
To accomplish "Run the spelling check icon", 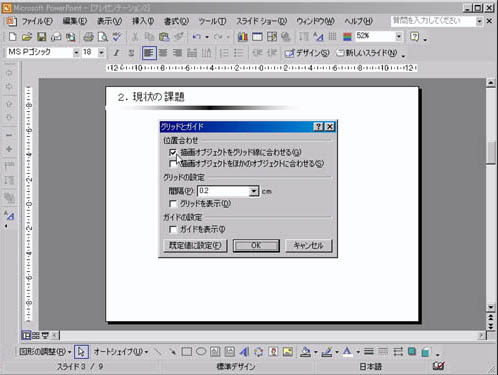I will tap(117, 36).
